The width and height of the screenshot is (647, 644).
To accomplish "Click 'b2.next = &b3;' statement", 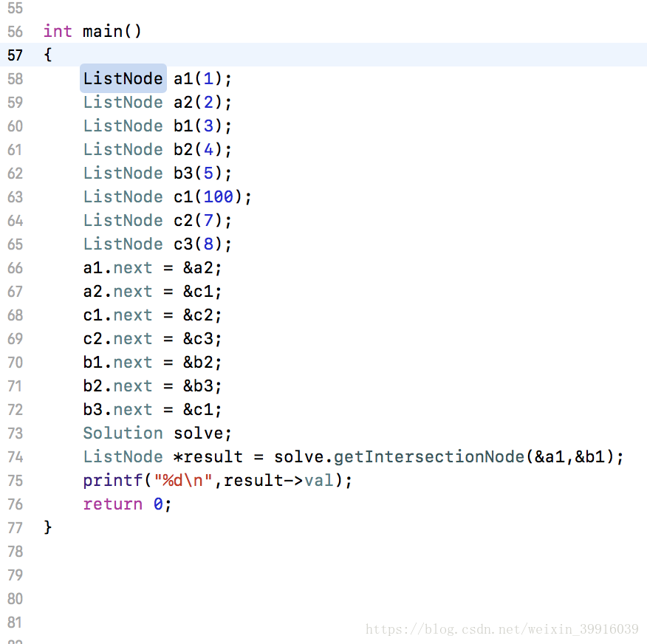I will pos(152,386).
